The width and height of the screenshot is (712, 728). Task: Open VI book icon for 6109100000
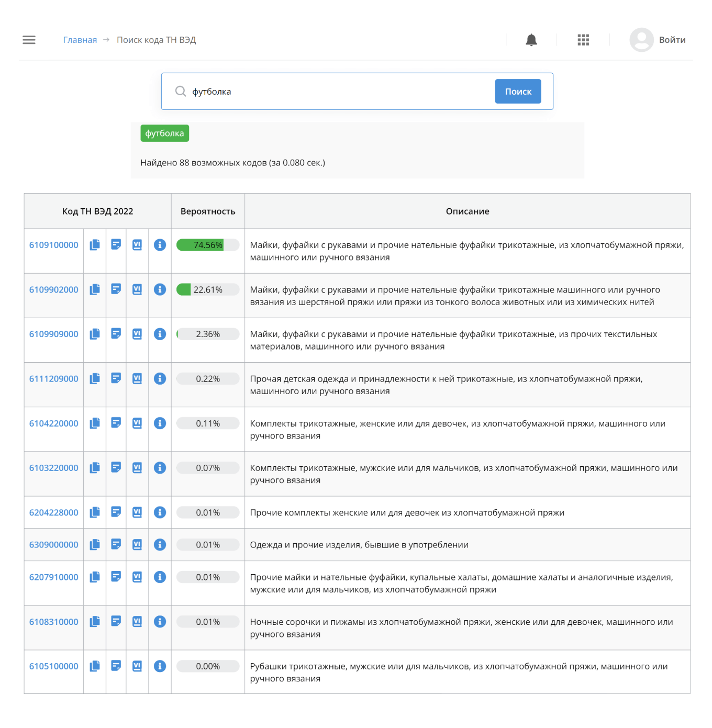pos(137,245)
